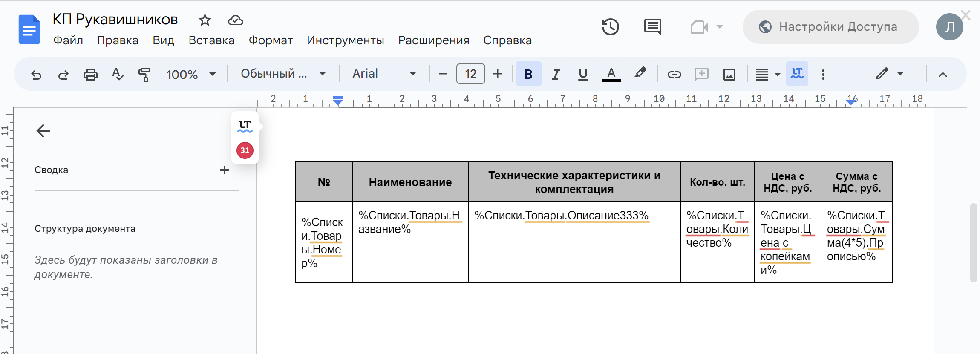This screenshot has height=354, width=980.
Task: Open the Файл menu
Action: click(68, 40)
